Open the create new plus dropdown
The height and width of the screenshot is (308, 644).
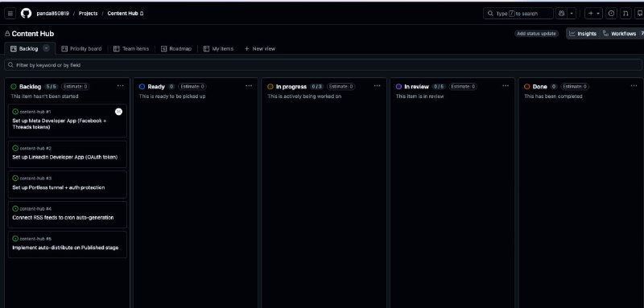(x=593, y=14)
